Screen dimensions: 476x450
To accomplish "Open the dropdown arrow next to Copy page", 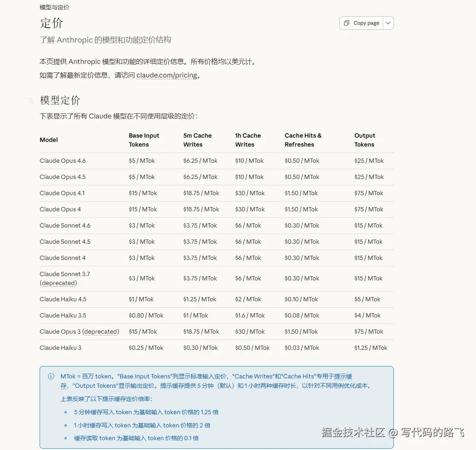I will [x=388, y=23].
